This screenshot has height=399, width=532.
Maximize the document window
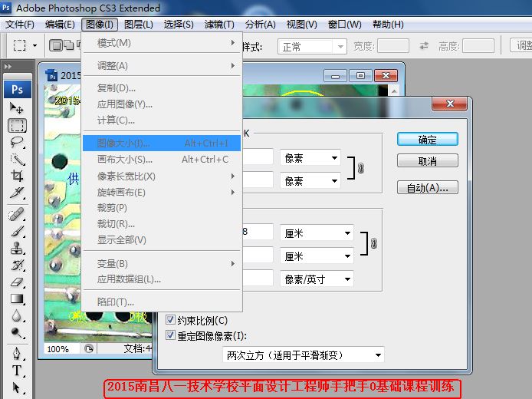(x=360, y=75)
